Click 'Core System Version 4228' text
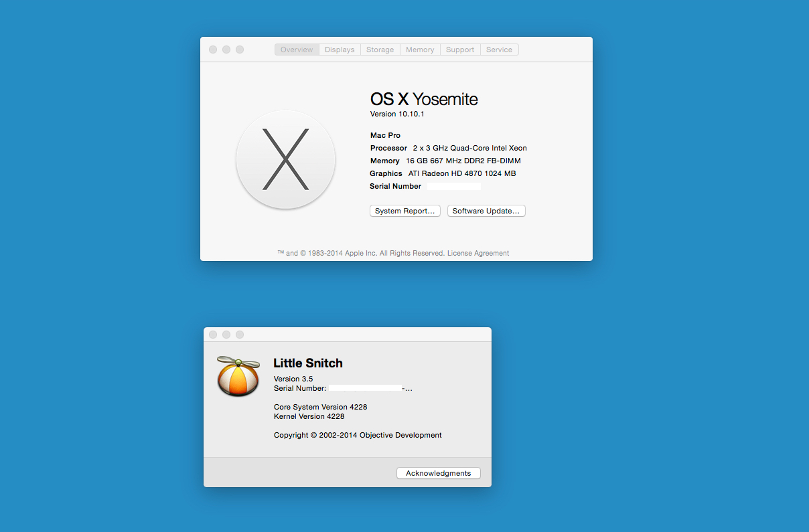Viewport: 809px width, 532px height. [321, 407]
